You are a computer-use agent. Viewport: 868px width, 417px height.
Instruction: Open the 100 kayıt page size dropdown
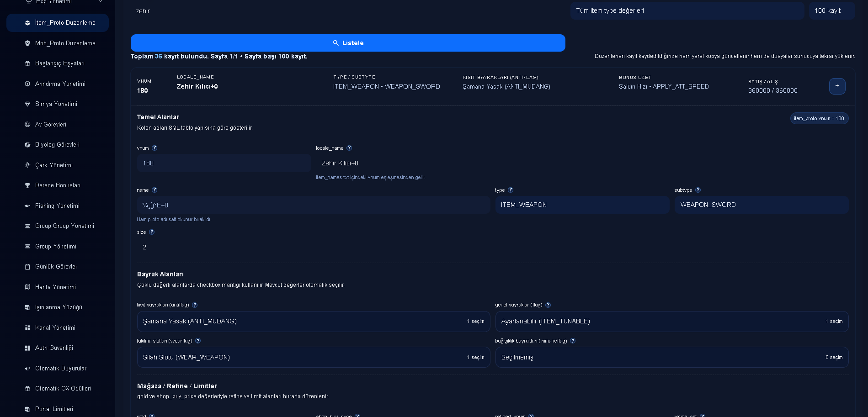point(831,11)
